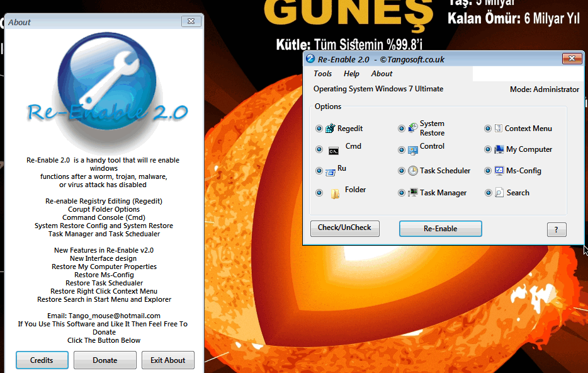Image resolution: width=588 pixels, height=373 pixels.
Task: Click 'Restore Right Click Context Menu' line
Action: click(104, 291)
